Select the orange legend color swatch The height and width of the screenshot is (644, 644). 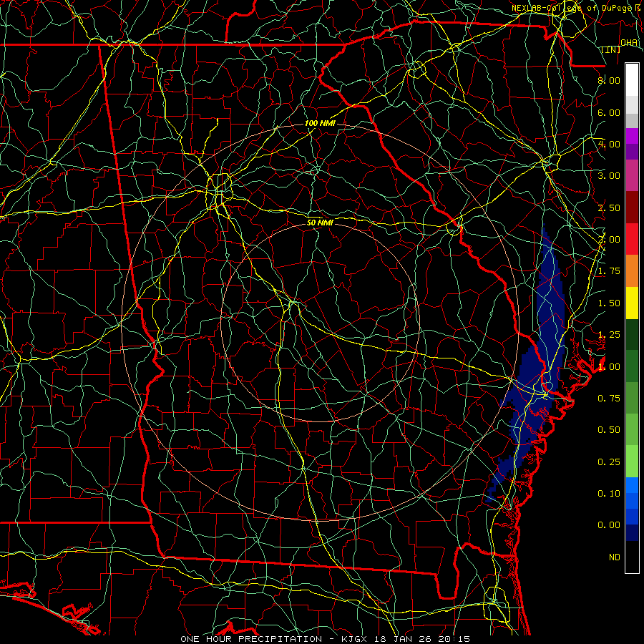click(632, 271)
